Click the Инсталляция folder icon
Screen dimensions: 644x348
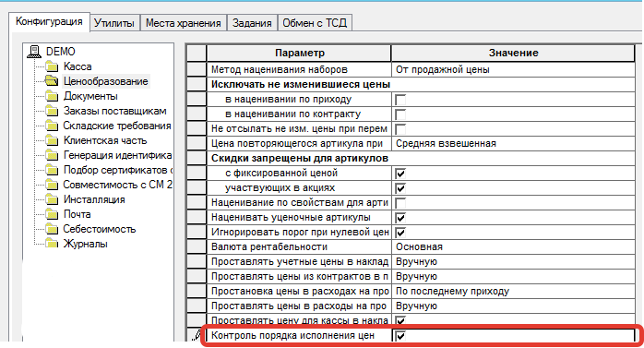tap(52, 199)
